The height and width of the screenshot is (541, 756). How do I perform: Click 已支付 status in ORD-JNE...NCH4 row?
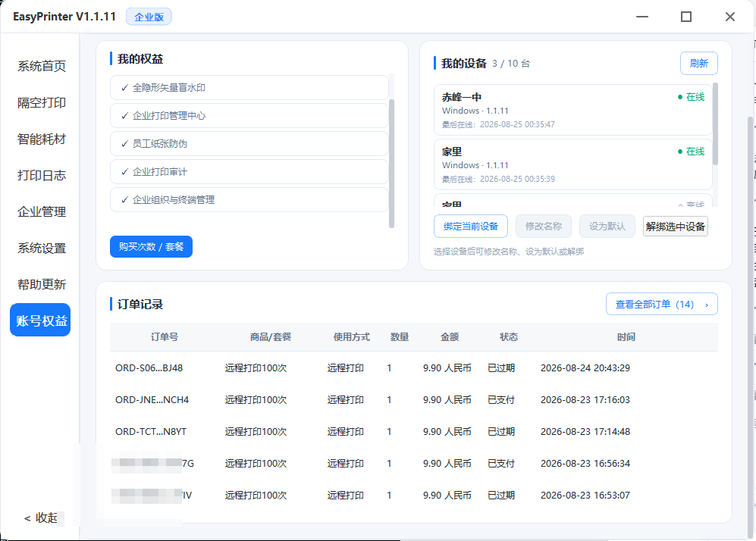click(x=501, y=400)
